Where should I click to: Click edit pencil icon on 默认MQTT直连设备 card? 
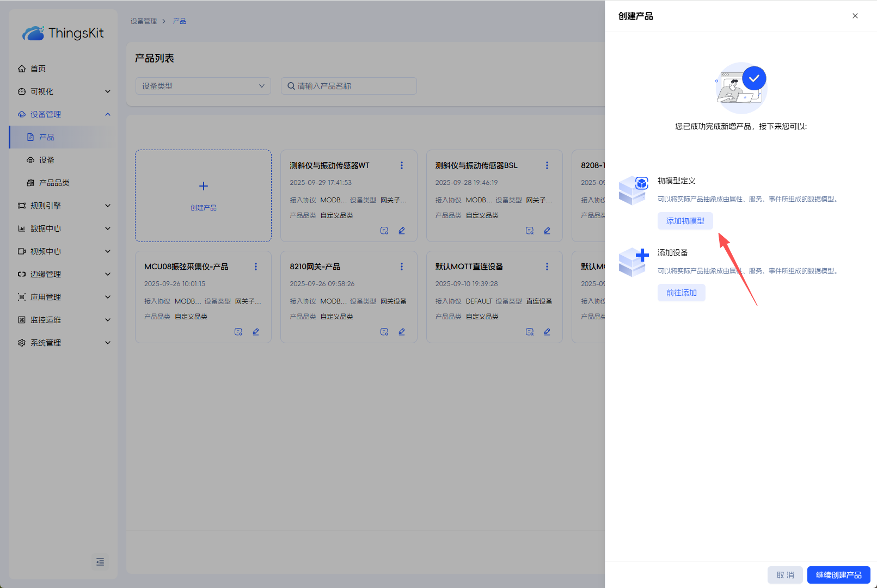point(547,332)
